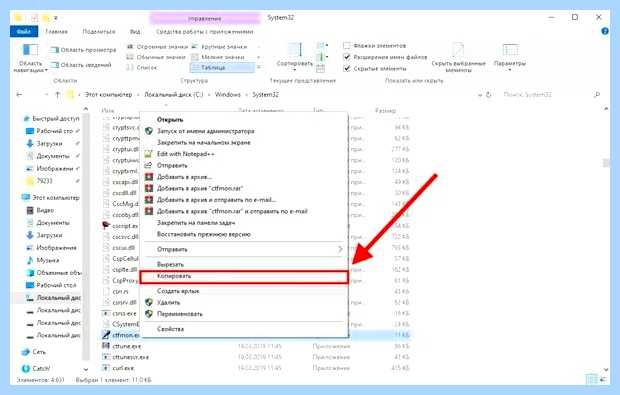Image resolution: width=620 pixels, height=395 pixels.
Task: Select the cttune.exe file icon
Action: click(x=106, y=346)
